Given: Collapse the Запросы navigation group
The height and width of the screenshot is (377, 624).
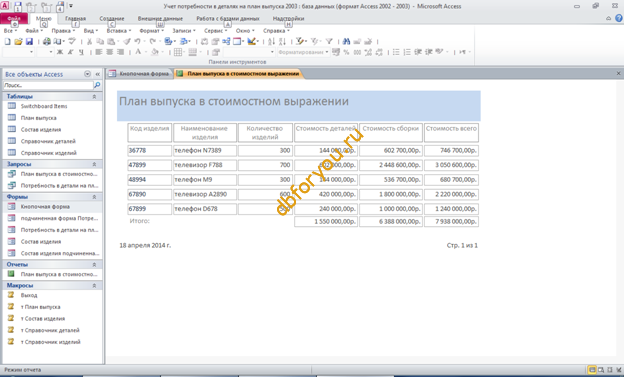Looking at the screenshot, I should click(x=94, y=164).
